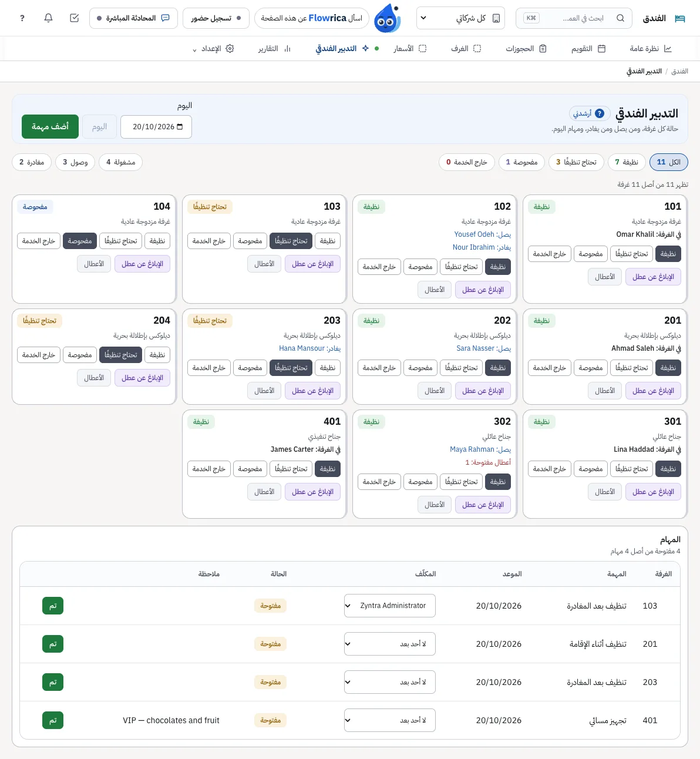Open the التدبير الفندقي sparkle nav item

click(x=347, y=49)
